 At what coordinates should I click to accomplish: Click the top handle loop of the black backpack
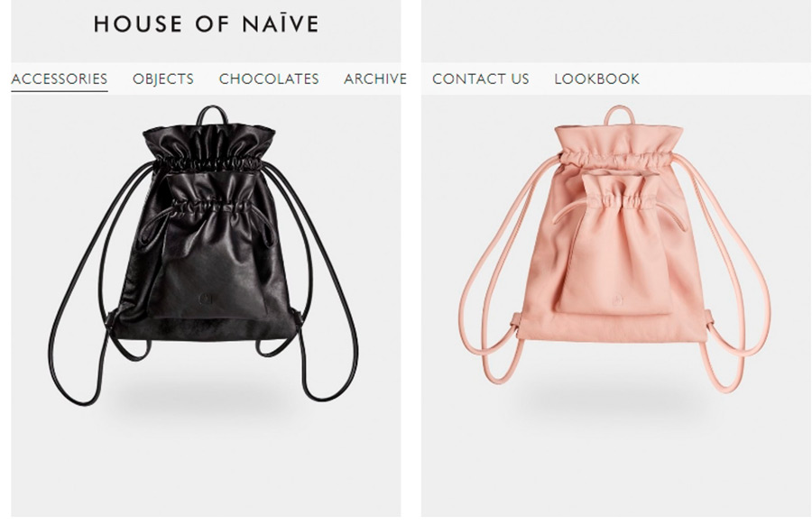click(211, 115)
